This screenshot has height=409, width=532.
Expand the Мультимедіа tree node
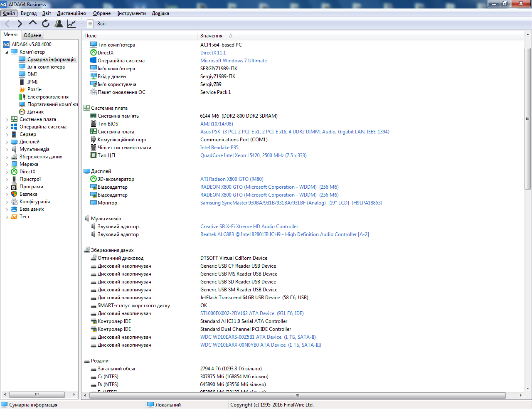7,150
